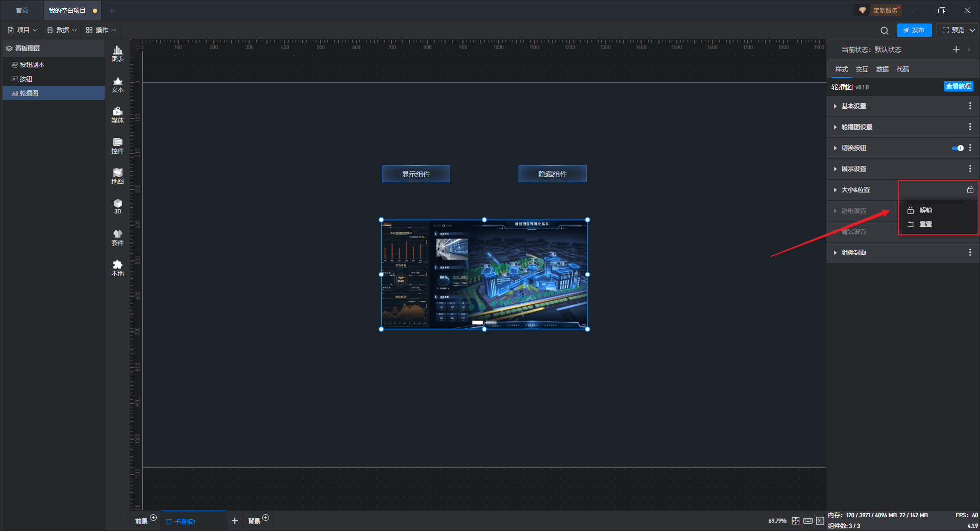This screenshot has width=980, height=531.
Task: Select 解锁 from the popup menu
Action: 925,210
